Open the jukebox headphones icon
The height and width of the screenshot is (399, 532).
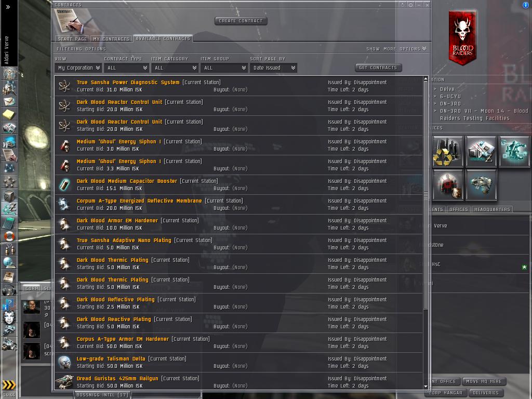coord(9,290)
